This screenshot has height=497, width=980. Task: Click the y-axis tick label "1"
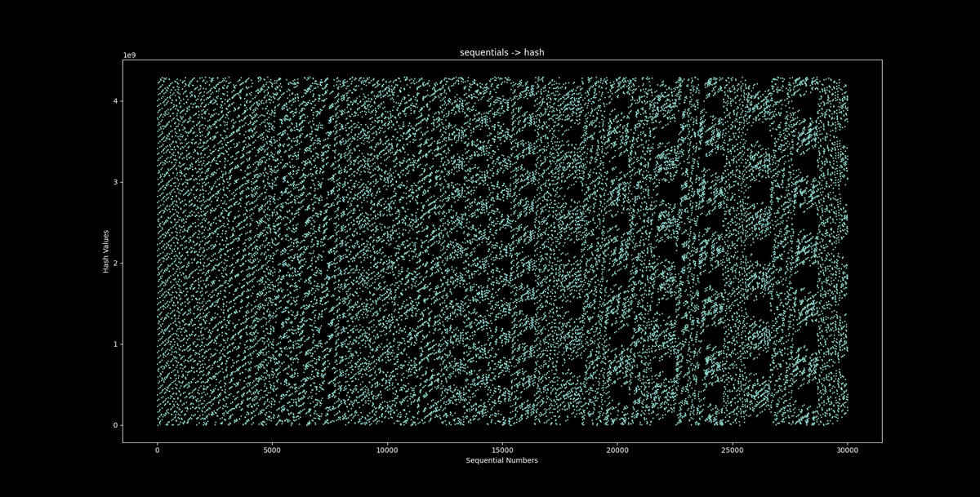tap(117, 344)
